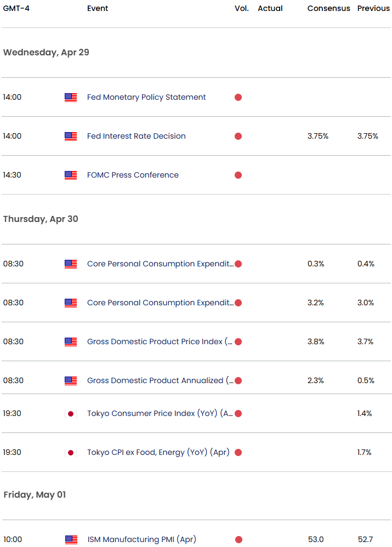The image size is (392, 547).
Task: Click the GMT-4 timezone header
Action: (16, 9)
